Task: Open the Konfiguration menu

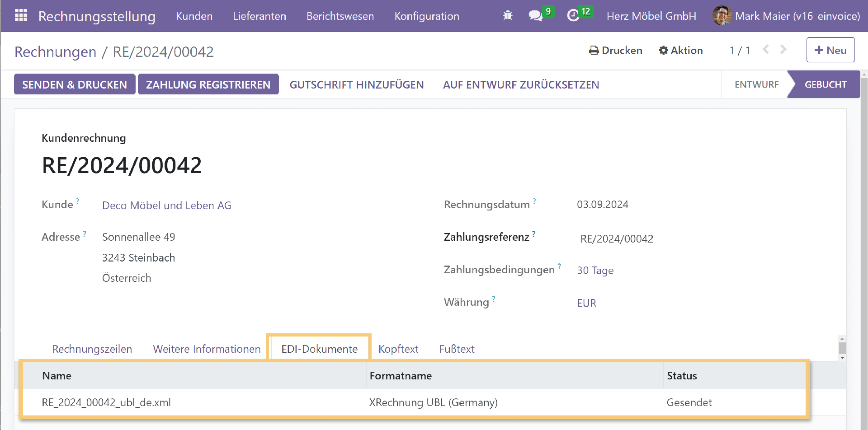Action: click(426, 16)
